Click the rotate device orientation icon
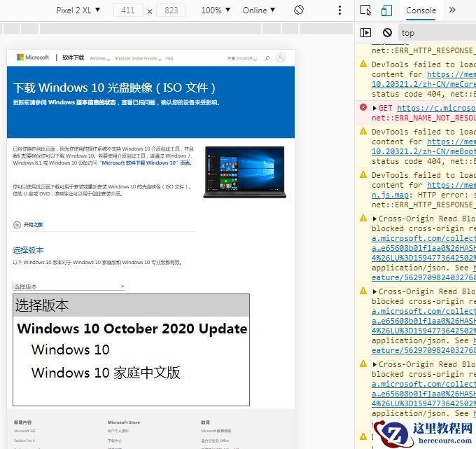Viewport: 476px width, 449px height. tap(299, 10)
